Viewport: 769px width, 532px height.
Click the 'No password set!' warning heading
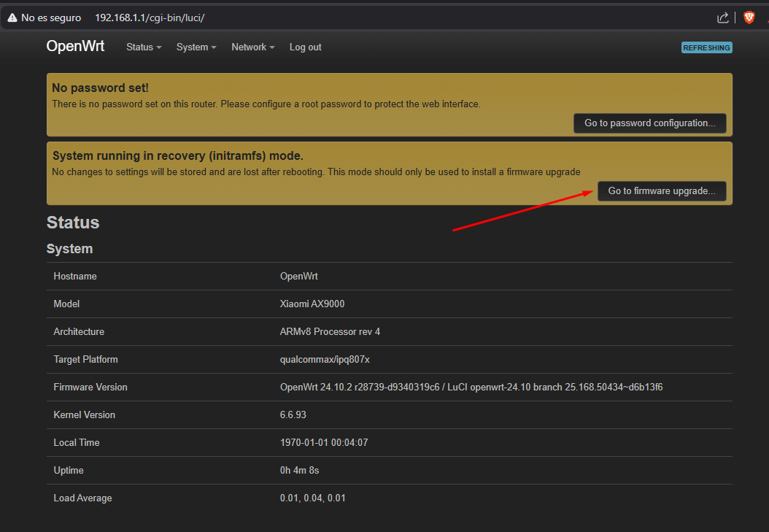tap(100, 88)
